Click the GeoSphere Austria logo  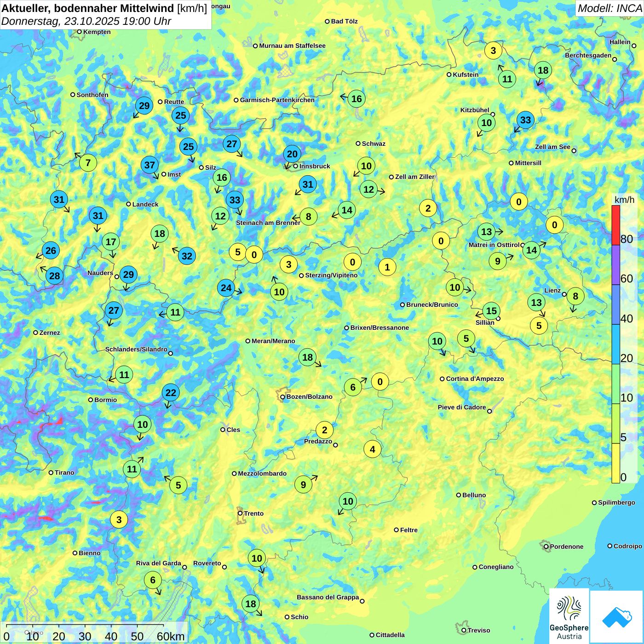[569, 615]
